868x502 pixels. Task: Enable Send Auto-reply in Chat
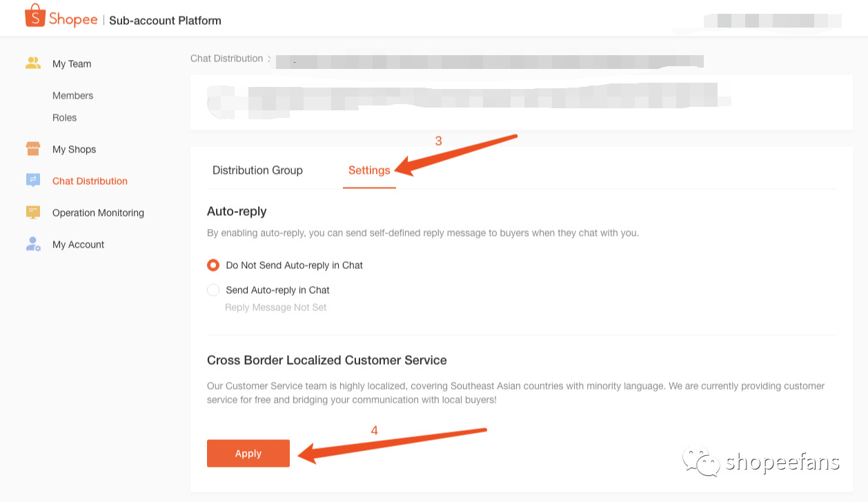pos(213,290)
